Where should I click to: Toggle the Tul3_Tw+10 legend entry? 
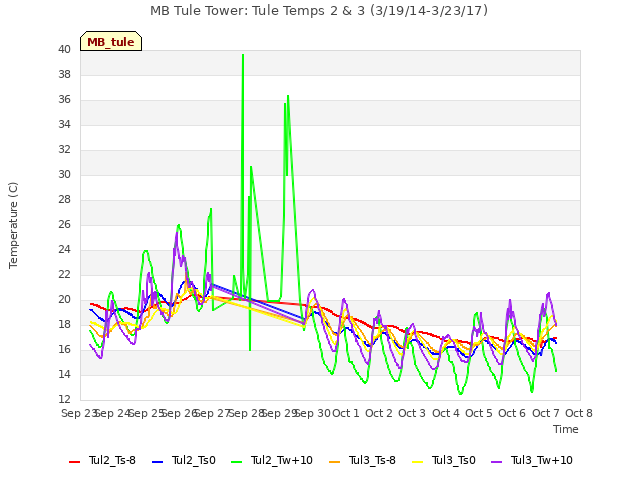[x=531, y=460]
